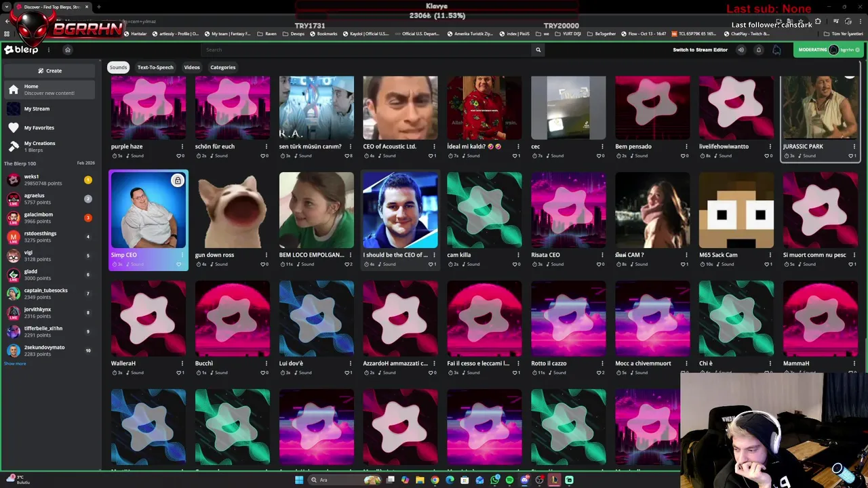Open options menu for M65 Sack Cam

click(x=770, y=255)
